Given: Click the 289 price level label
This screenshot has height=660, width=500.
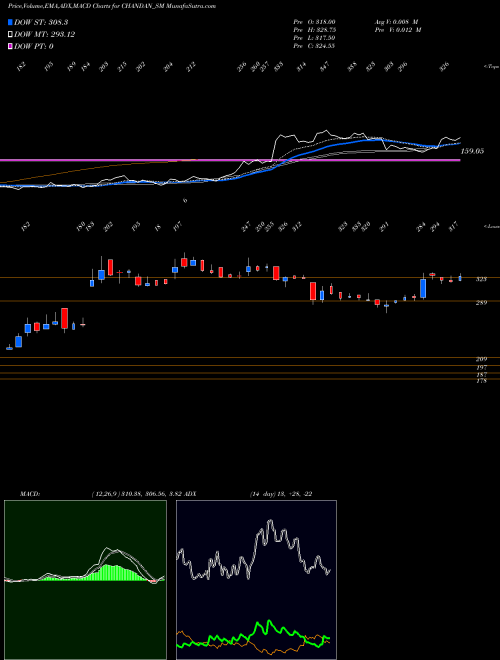Looking at the screenshot, I should click(481, 303).
